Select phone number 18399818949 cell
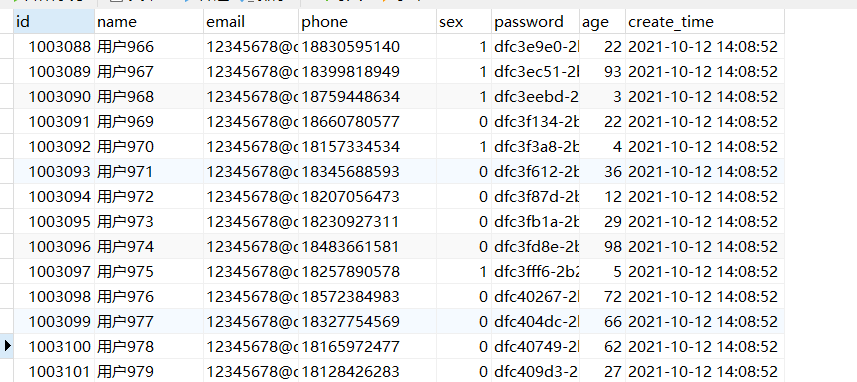The width and height of the screenshot is (857, 382). pyautogui.click(x=367, y=72)
